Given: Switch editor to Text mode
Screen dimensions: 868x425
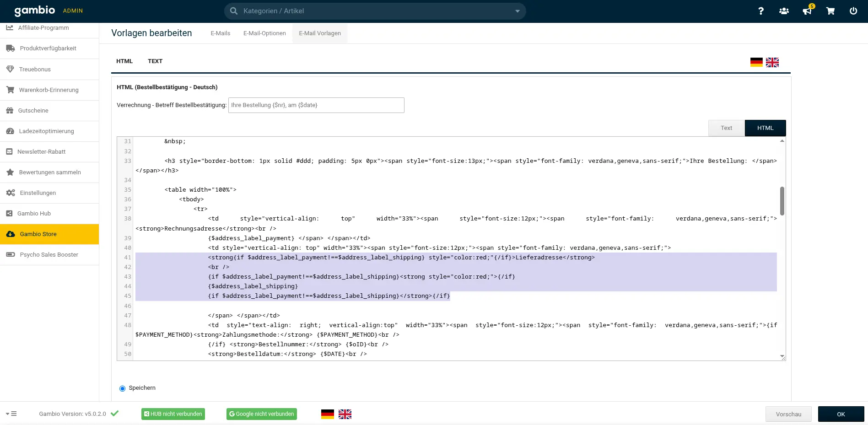Looking at the screenshot, I should [726, 128].
